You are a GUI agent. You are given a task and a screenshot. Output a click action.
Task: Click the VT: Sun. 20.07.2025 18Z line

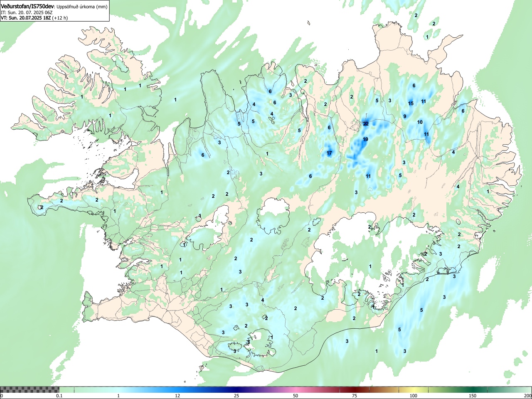pyautogui.click(x=26, y=18)
